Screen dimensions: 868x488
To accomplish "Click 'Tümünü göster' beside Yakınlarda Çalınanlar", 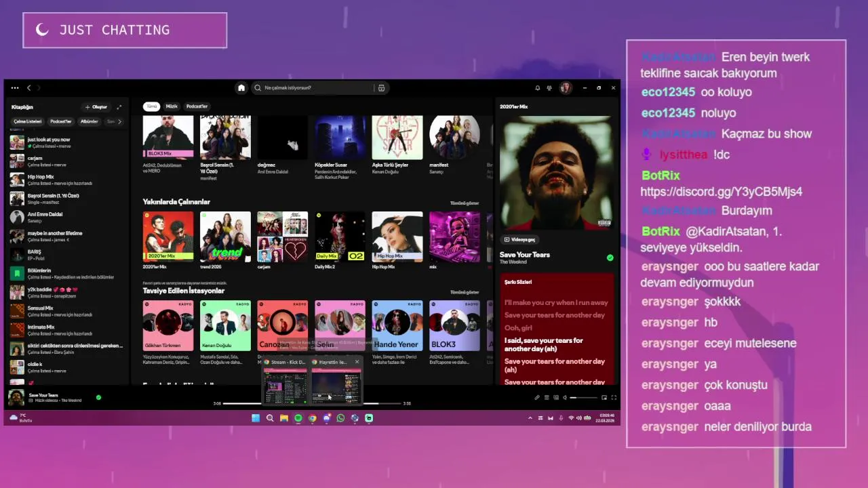I will click(x=465, y=203).
